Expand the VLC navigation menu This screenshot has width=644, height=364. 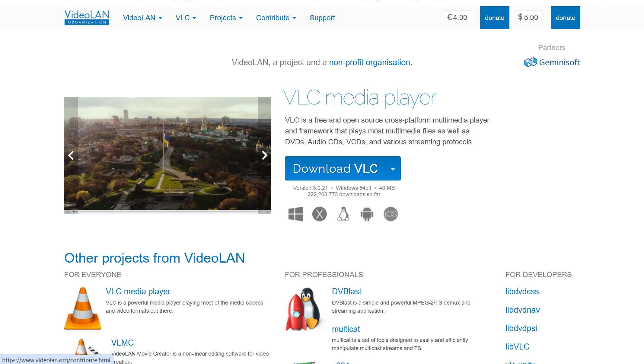186,18
